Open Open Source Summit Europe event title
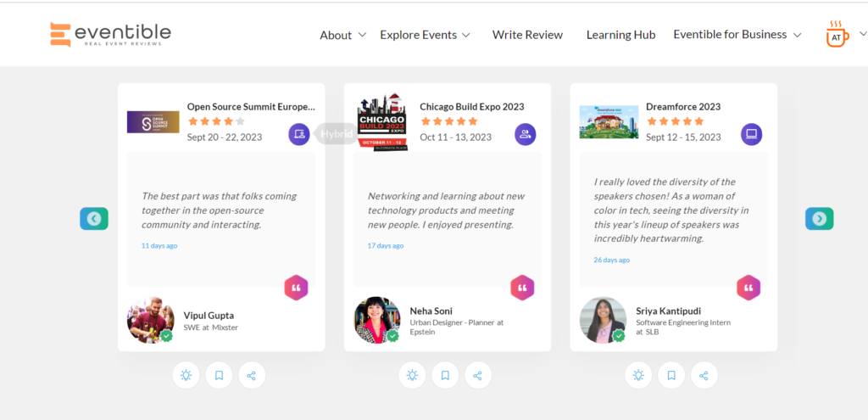Screen dimensions: 868x420 251,106
